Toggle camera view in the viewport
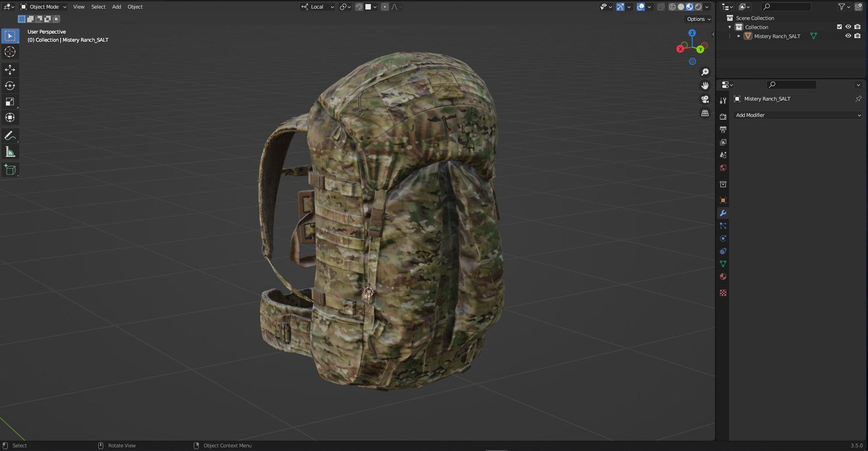 (x=705, y=99)
